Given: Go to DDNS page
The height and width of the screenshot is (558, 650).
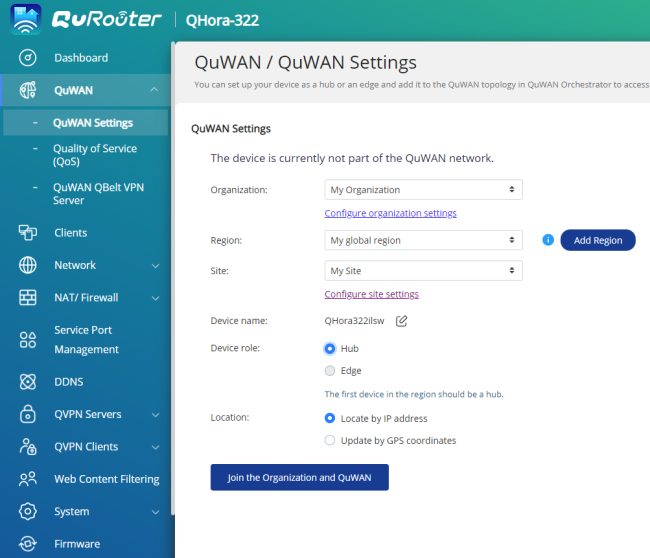Looking at the screenshot, I should click(x=69, y=382).
